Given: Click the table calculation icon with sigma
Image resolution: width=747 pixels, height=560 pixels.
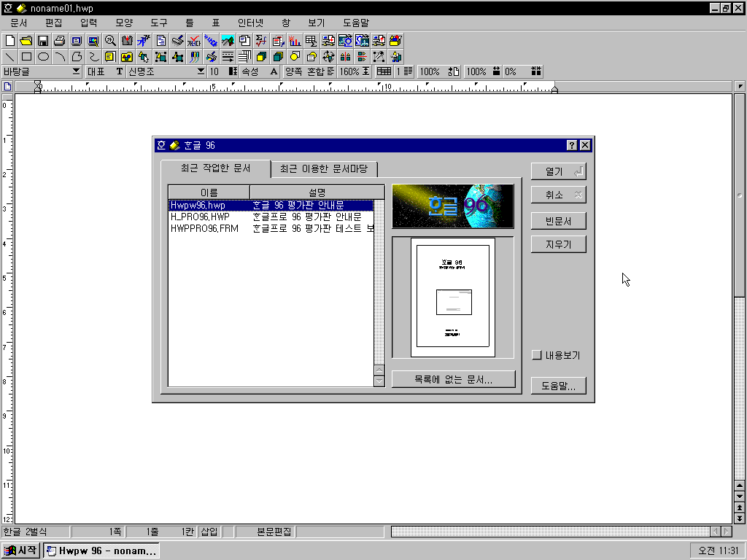Looking at the screenshot, I should point(311,41).
